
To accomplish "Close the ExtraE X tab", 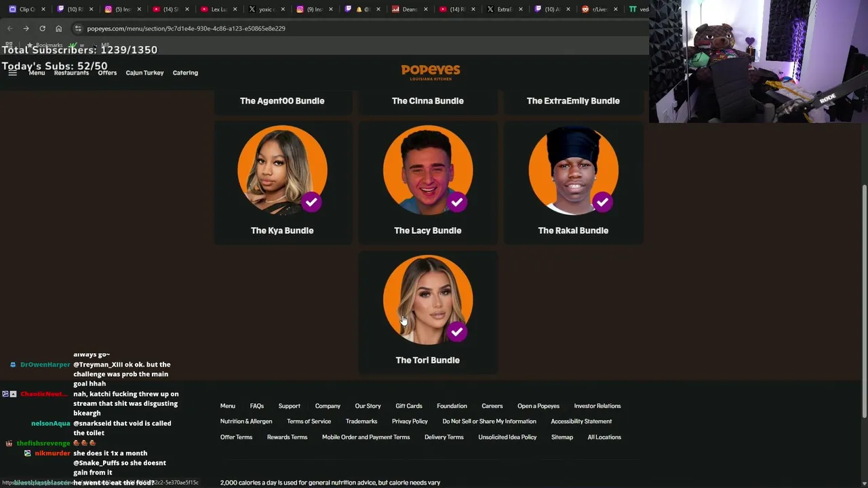I will coord(521,9).
